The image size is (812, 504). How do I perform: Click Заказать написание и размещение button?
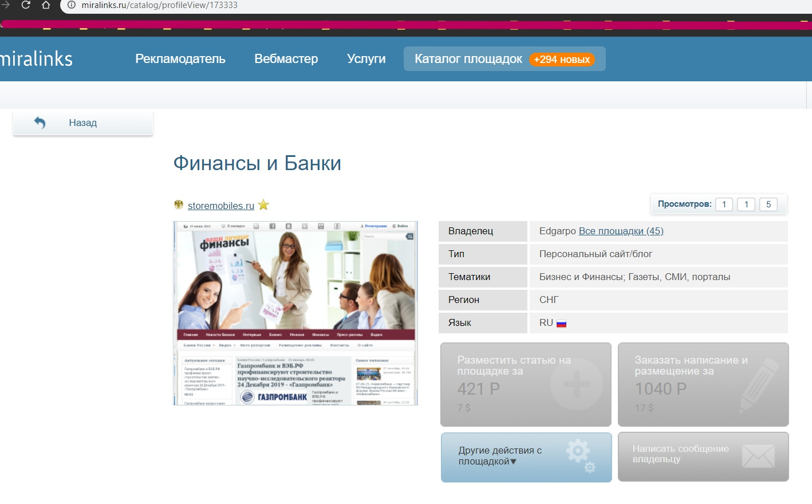[x=703, y=384]
